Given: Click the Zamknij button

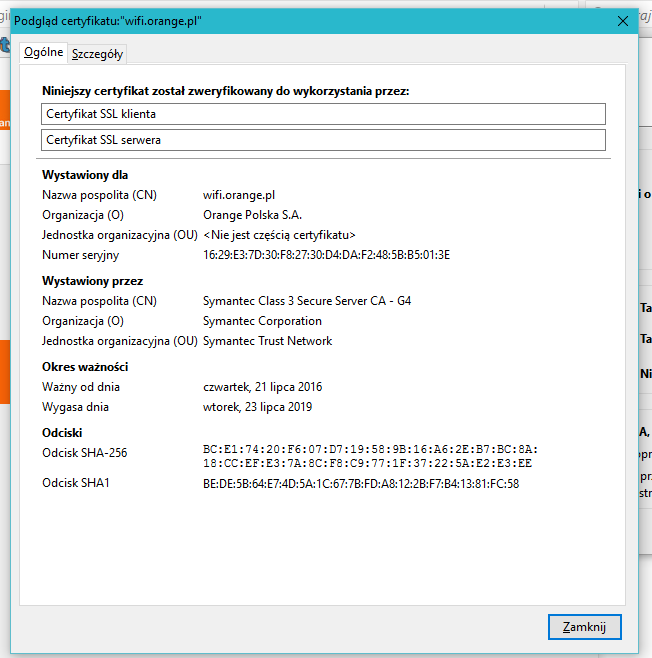Looking at the screenshot, I should click(584, 627).
